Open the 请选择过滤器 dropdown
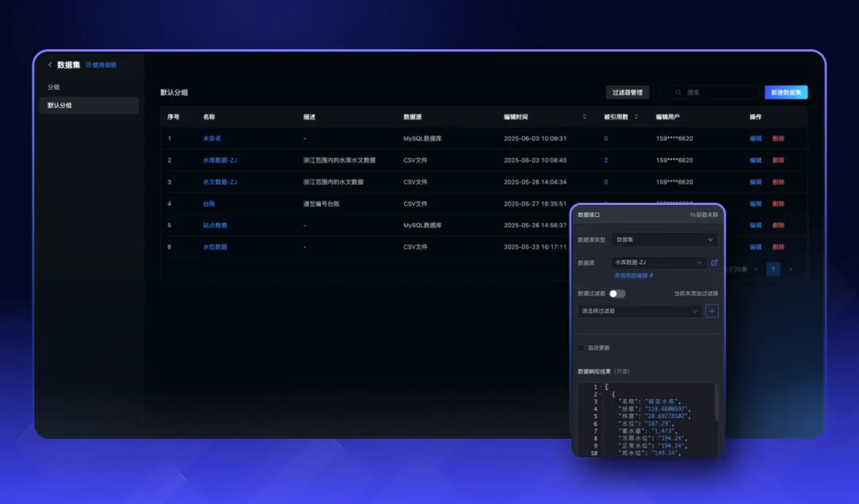This screenshot has height=504, width=859. (x=639, y=311)
